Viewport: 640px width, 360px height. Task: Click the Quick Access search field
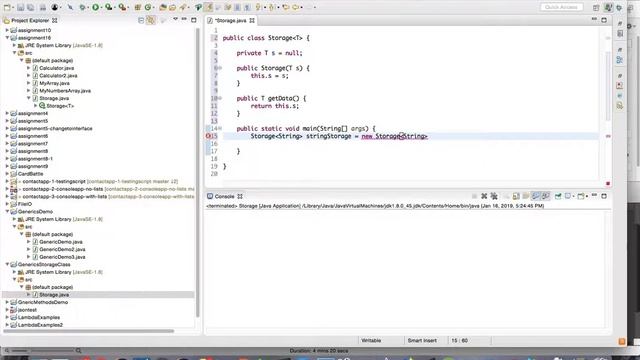[x=561, y=7]
